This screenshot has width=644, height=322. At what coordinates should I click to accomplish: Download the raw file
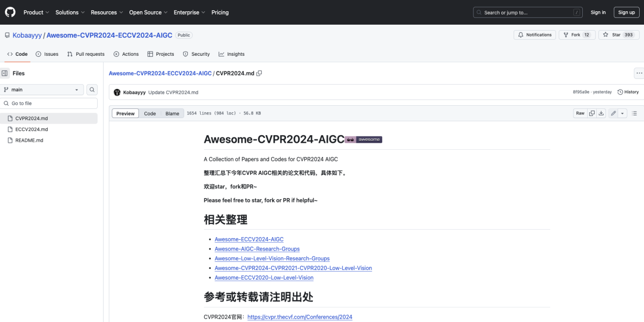coord(602,113)
